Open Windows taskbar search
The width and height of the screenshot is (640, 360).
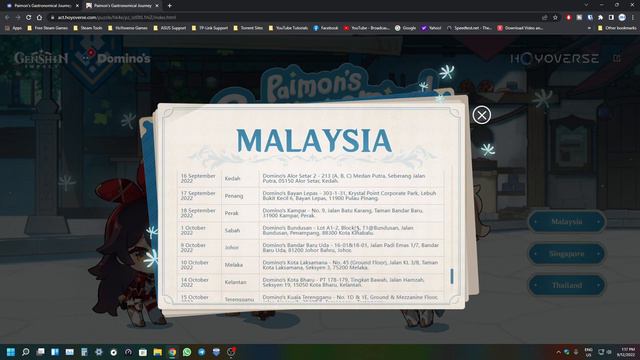point(26,352)
